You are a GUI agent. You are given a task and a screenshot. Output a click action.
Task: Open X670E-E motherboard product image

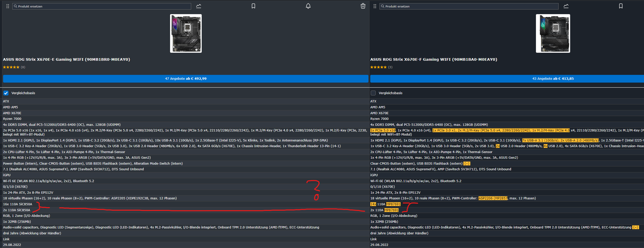point(186,33)
